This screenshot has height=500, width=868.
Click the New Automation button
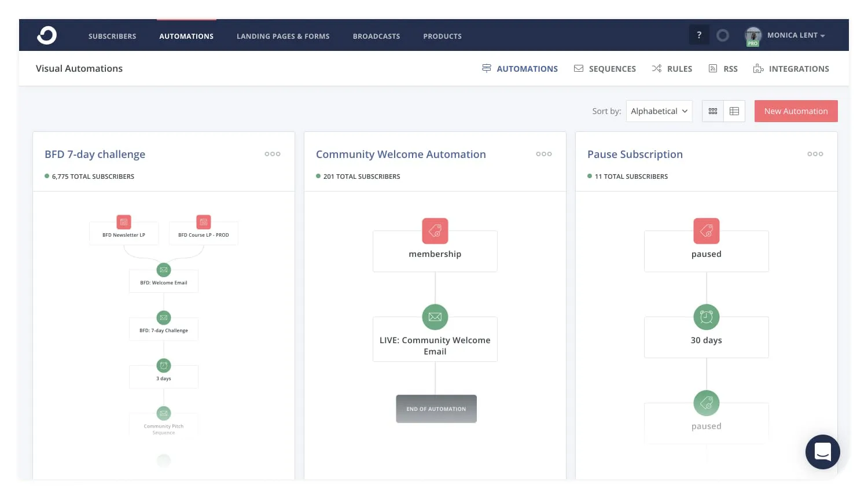point(796,111)
